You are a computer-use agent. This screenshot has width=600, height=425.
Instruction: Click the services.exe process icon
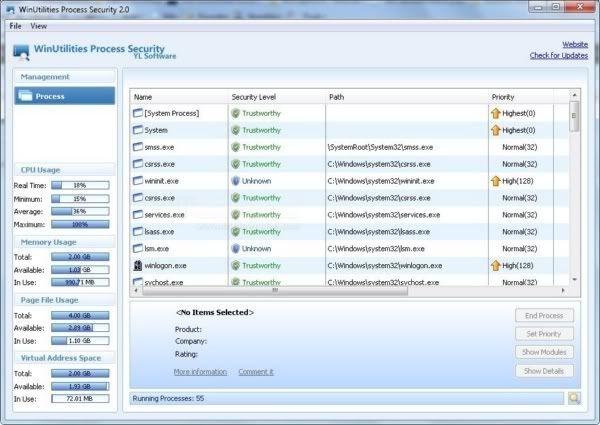pos(138,215)
